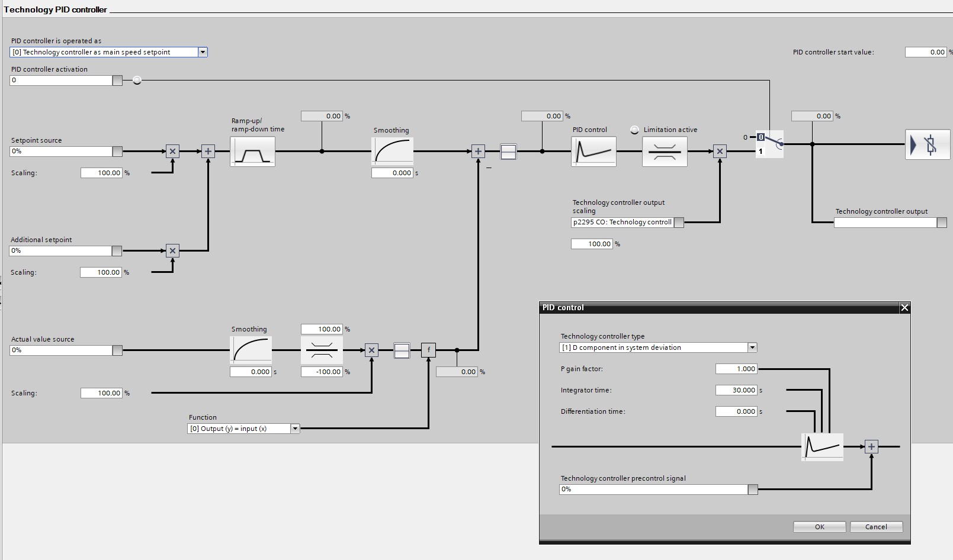This screenshot has width=953, height=560.
Task: Click the Additional setpoint Scaling field
Action: (101, 272)
